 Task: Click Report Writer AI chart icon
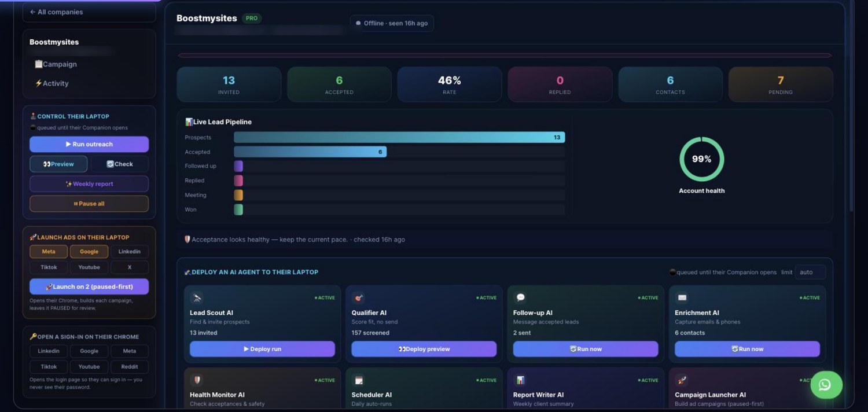(x=520, y=380)
